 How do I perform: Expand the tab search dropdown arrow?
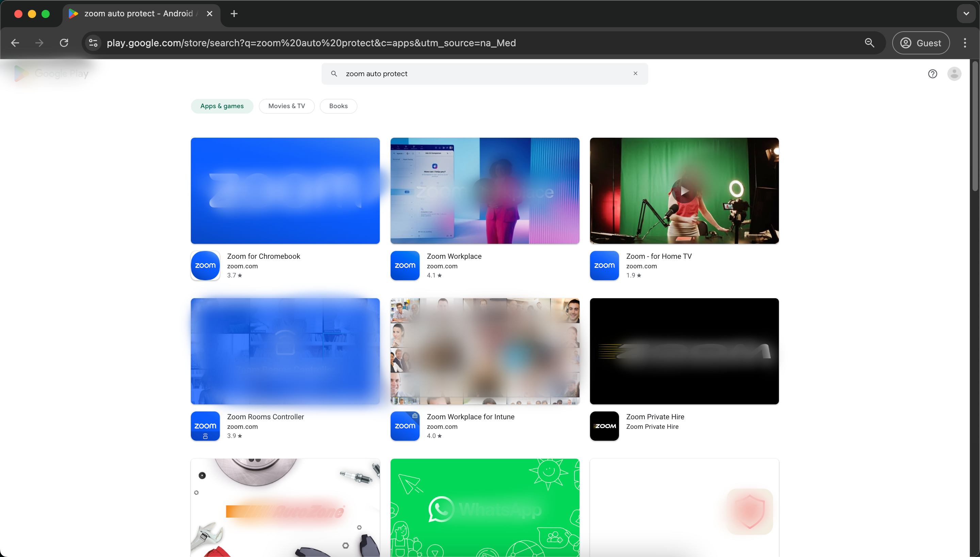coord(966,14)
